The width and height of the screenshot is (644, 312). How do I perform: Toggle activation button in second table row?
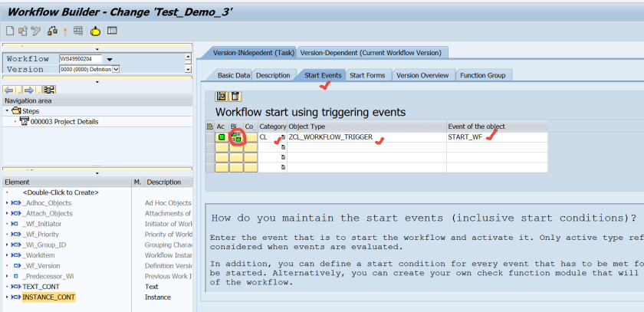[222, 147]
